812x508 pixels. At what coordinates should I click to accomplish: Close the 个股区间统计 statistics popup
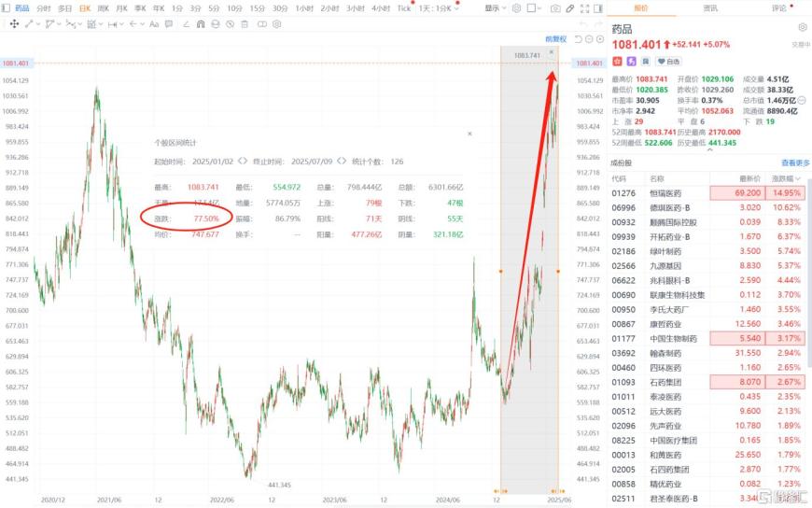(x=469, y=134)
